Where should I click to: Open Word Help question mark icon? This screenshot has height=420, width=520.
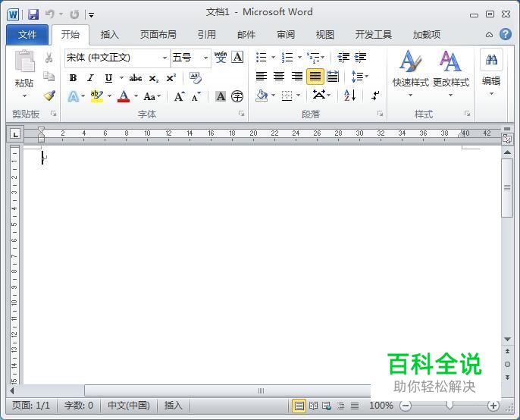pos(505,34)
